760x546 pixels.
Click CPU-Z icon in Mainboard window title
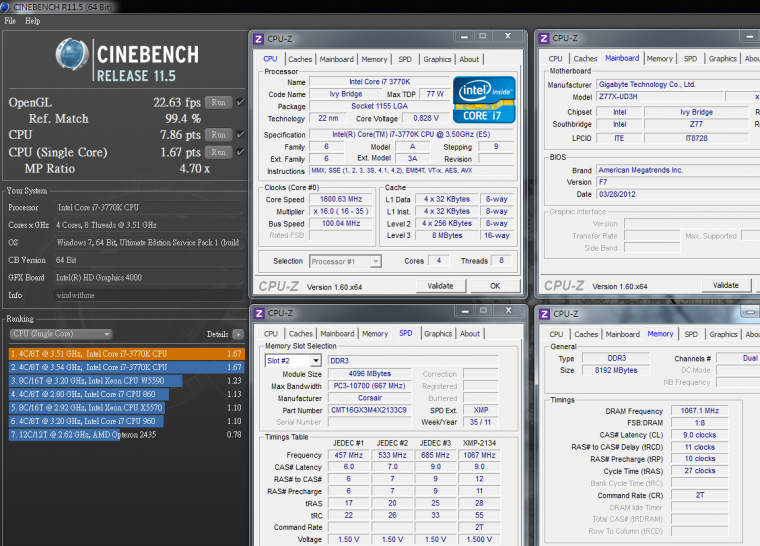pyautogui.click(x=544, y=39)
